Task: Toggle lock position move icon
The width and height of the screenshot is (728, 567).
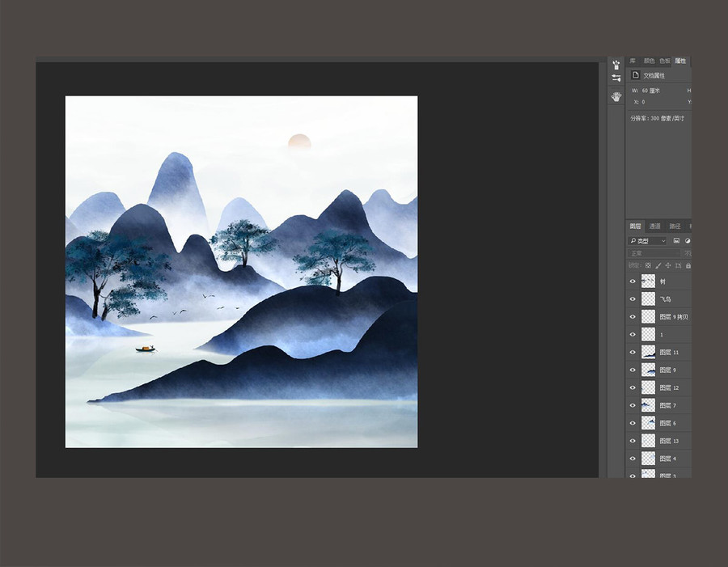Action: tap(668, 265)
